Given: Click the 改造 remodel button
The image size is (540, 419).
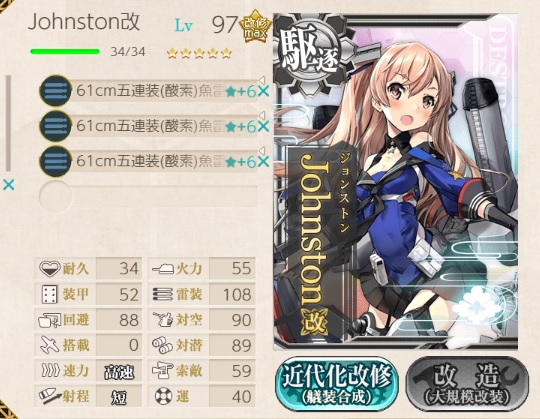Looking at the screenshot, I should (x=467, y=383).
